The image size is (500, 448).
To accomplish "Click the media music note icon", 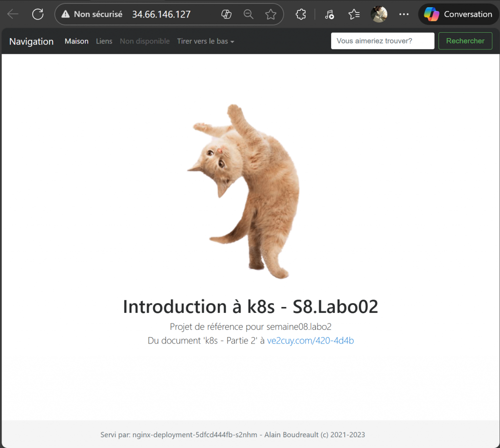I will click(x=329, y=14).
